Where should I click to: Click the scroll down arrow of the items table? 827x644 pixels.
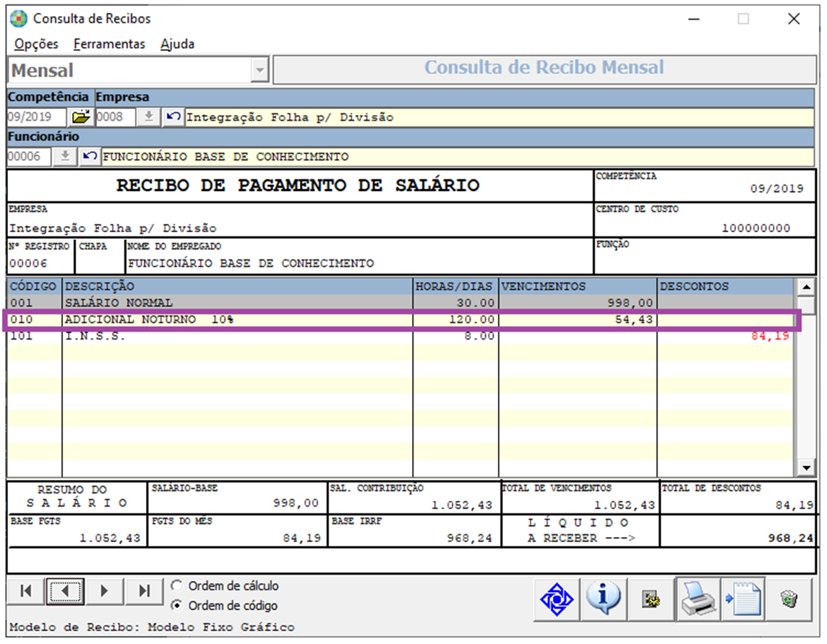coord(805,468)
